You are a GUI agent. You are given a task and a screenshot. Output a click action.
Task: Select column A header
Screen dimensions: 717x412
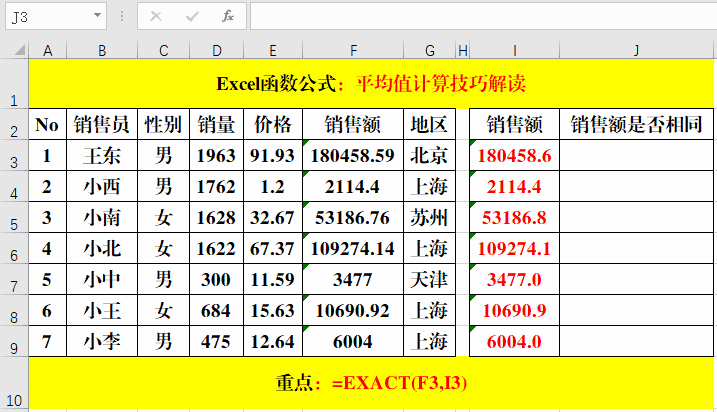(x=48, y=50)
